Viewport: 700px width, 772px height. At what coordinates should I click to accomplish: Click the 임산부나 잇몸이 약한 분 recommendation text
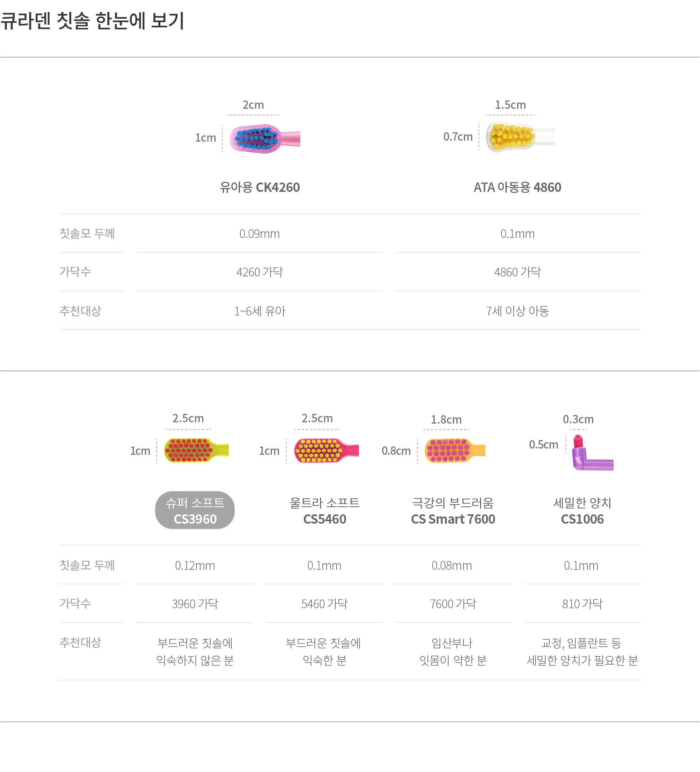[x=453, y=651]
